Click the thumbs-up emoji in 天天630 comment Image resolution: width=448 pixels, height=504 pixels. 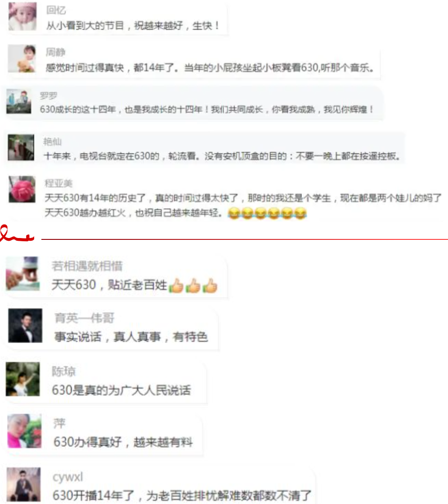[193, 285]
